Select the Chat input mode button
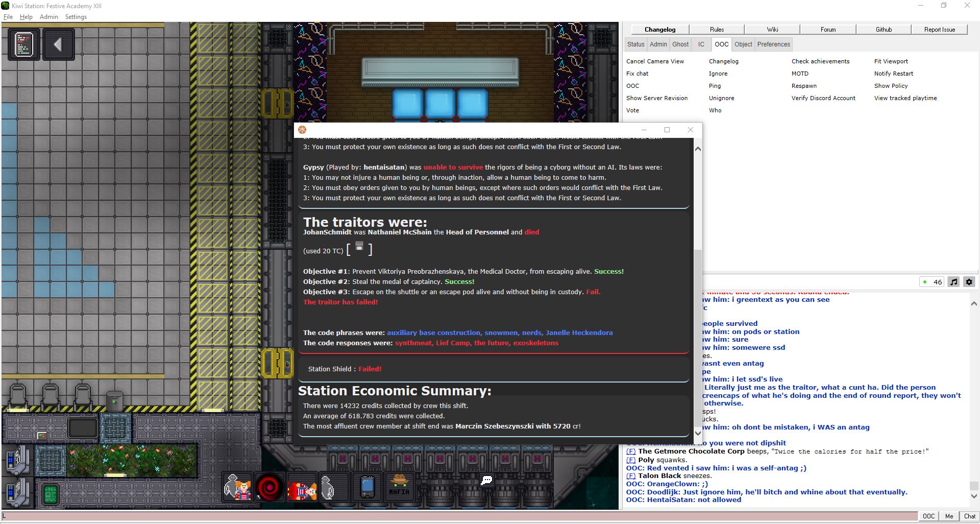The image size is (980, 524). click(969, 516)
